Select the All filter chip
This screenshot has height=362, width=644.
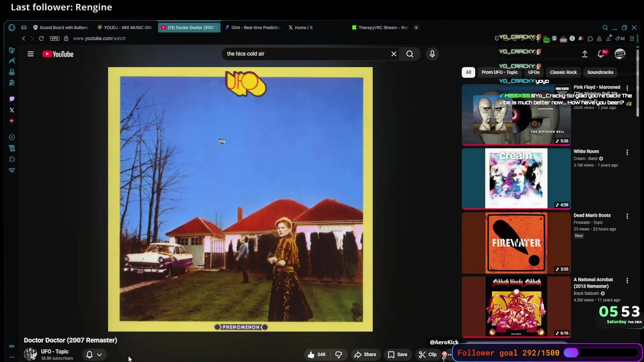[468, 72]
